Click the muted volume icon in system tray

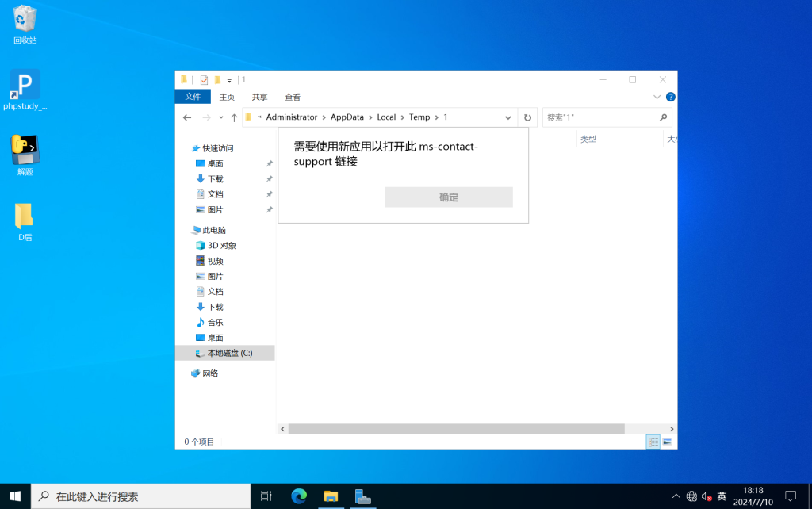tap(706, 496)
